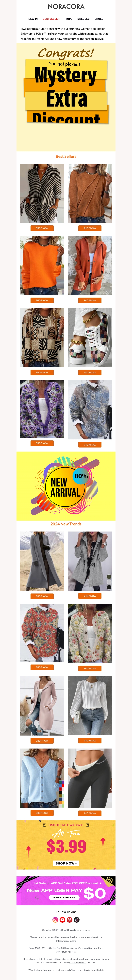Open the TikTok social icon
132x980 pixels.
pos(77,920)
